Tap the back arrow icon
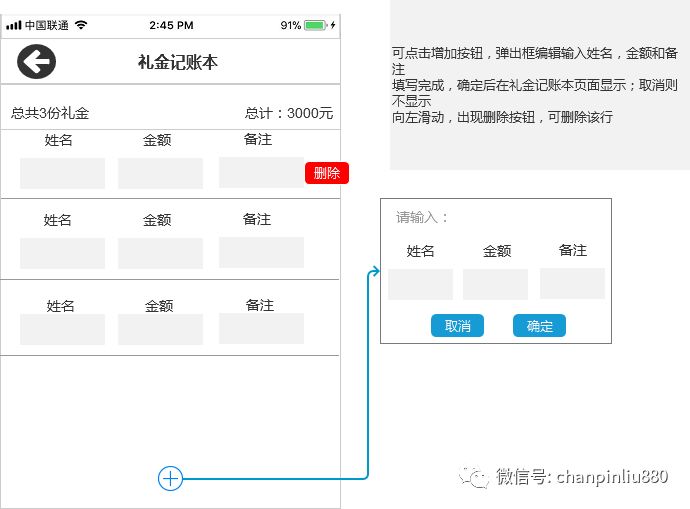The image size is (690, 509). [x=37, y=62]
